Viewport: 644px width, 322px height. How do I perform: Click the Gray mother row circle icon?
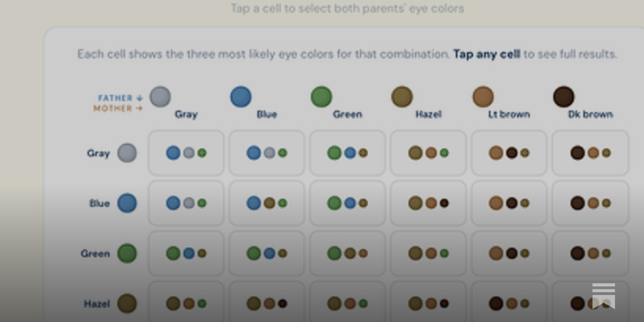(127, 153)
